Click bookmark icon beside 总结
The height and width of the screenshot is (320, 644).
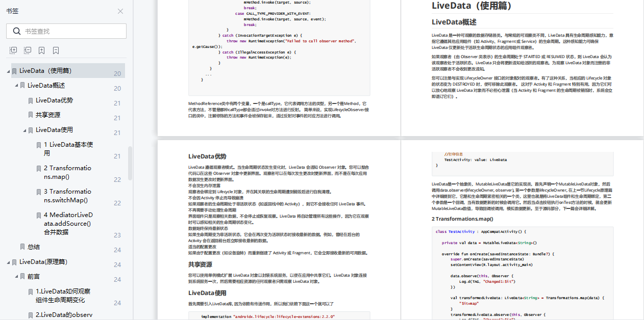pyautogui.click(x=23, y=247)
